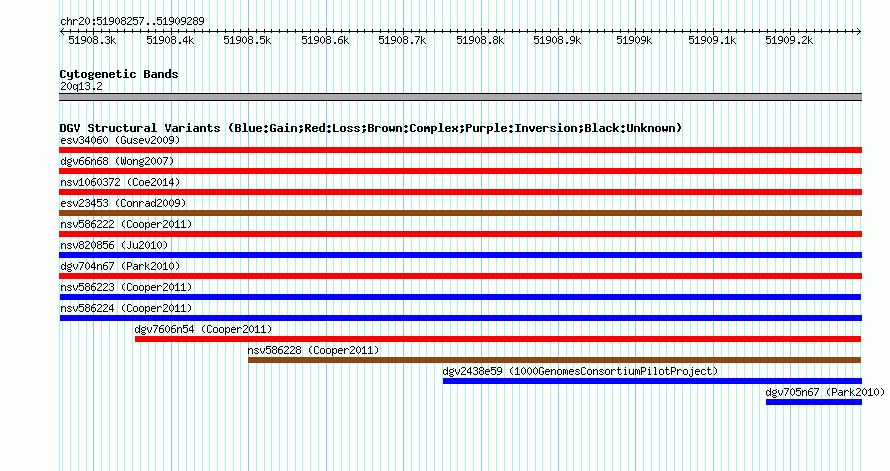
Task: Open the dgv66n68 (Wong2007) variant label
Action: point(117,161)
